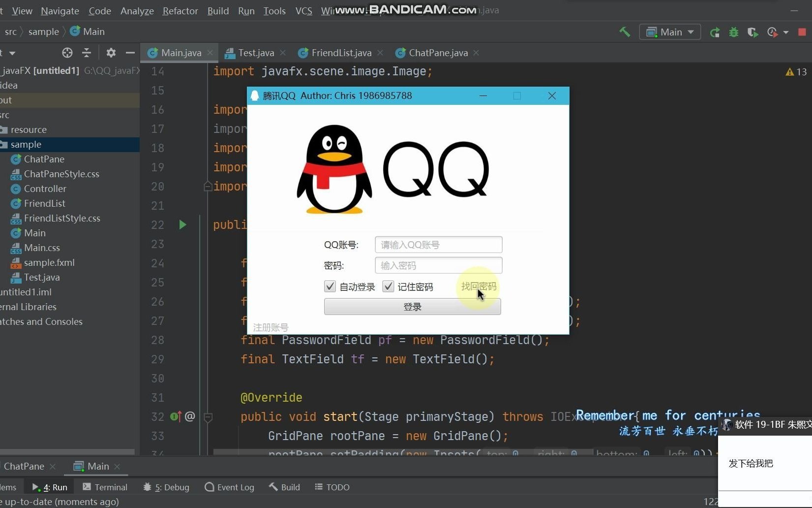Select Test.java in project tree
This screenshot has width=812, height=508.
[x=42, y=277]
